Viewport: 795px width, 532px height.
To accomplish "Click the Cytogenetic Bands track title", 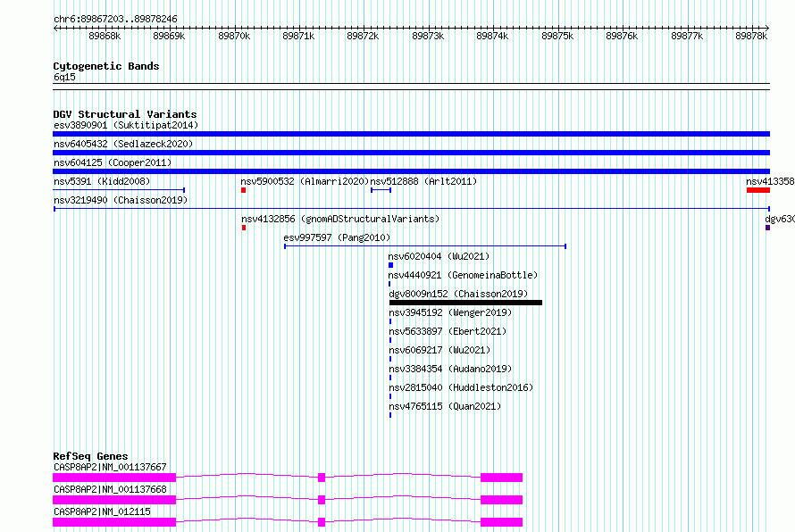I will 106,66.
